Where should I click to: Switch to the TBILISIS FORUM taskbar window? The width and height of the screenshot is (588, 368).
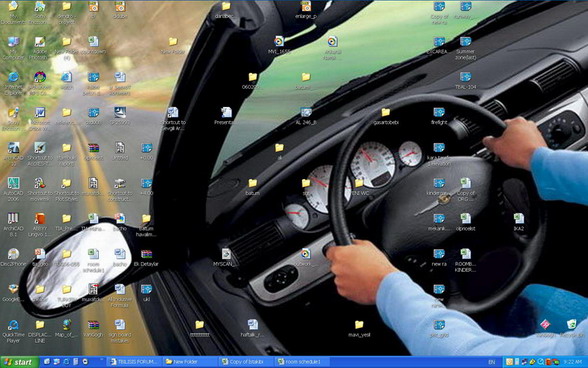135,362
